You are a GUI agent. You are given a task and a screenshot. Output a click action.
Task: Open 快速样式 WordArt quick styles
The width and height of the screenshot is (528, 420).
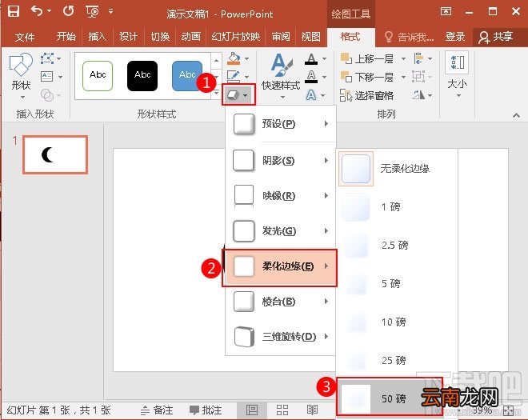[x=281, y=77]
